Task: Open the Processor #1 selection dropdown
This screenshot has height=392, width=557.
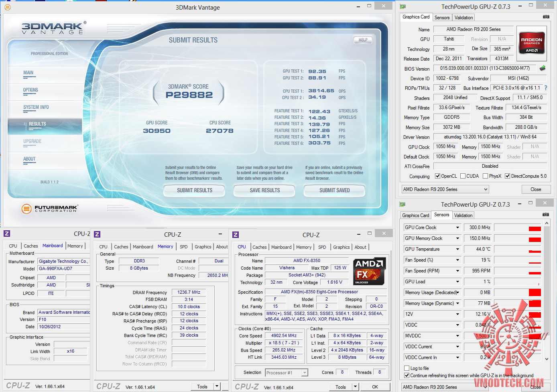Action: pyautogui.click(x=287, y=373)
